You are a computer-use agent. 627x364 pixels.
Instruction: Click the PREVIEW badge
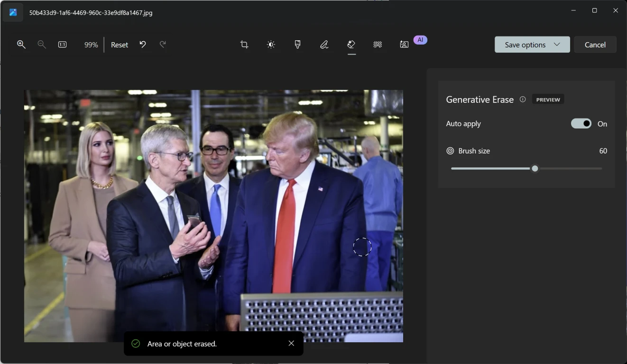click(548, 100)
